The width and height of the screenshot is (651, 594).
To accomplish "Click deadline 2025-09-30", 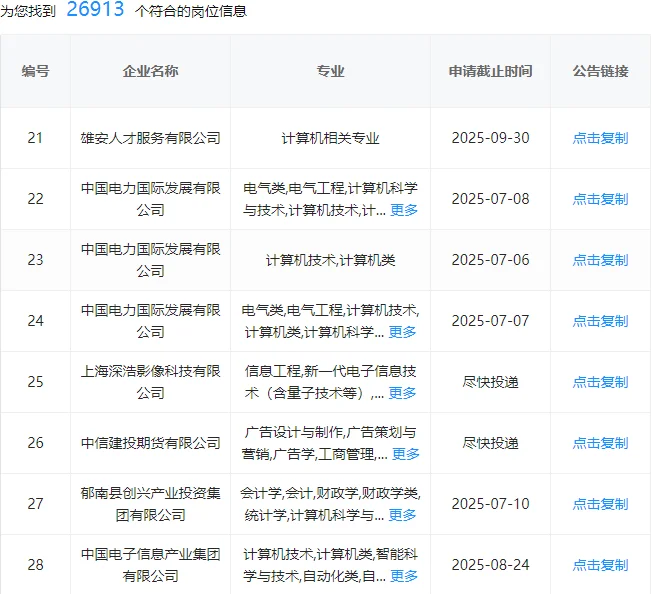I will coord(490,138).
